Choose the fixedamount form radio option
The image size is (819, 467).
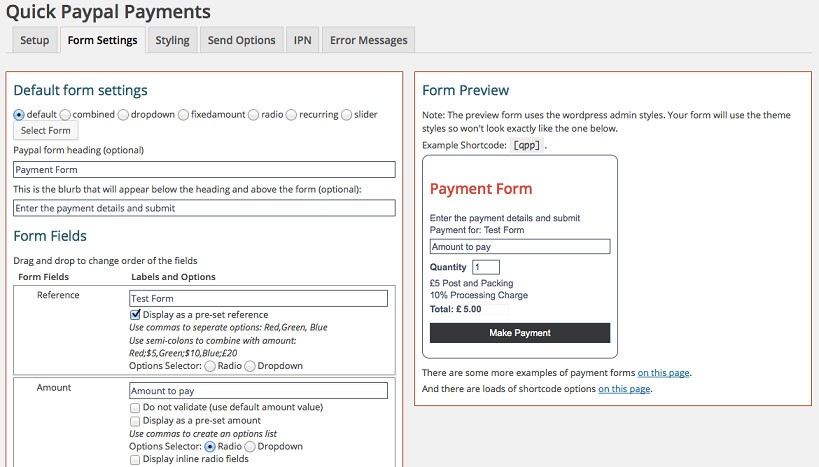[184, 115]
